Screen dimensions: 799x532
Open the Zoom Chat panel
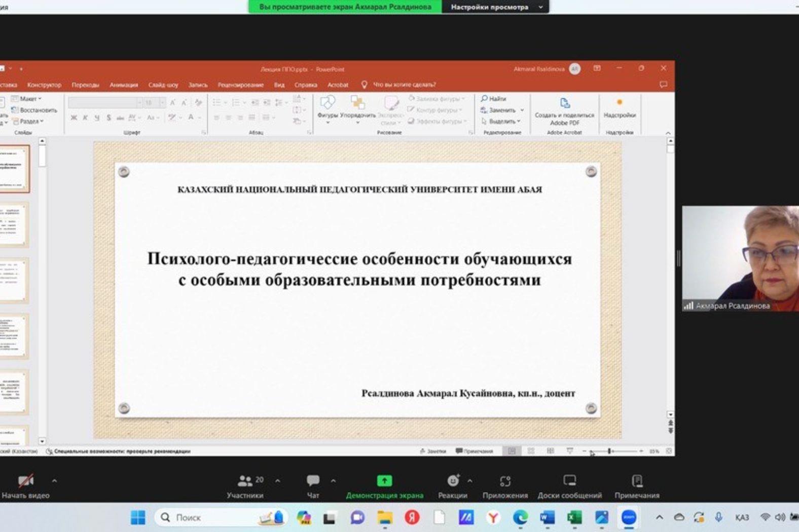point(313,481)
